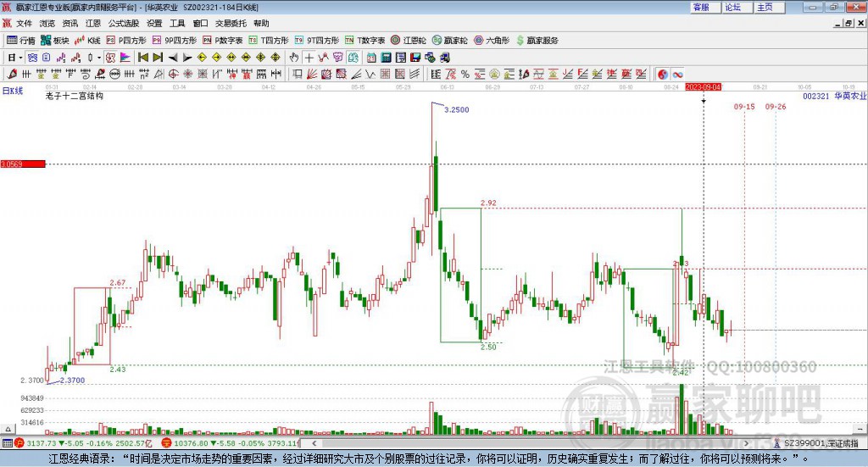This screenshot has height=467, width=868.
Task: Open the 板块 sector view
Action: pyautogui.click(x=55, y=41)
